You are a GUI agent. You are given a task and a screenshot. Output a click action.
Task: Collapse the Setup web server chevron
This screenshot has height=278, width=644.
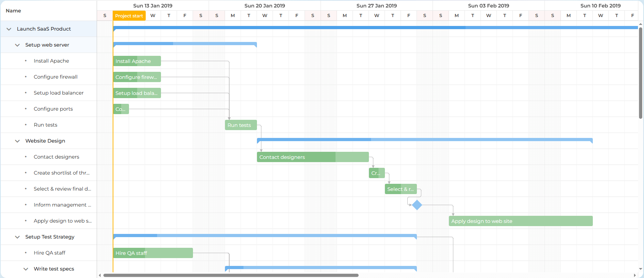click(x=17, y=45)
